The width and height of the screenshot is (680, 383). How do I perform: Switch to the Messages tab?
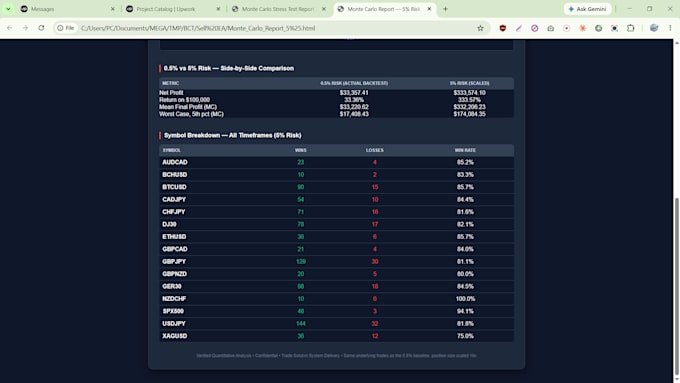pyautogui.click(x=68, y=9)
